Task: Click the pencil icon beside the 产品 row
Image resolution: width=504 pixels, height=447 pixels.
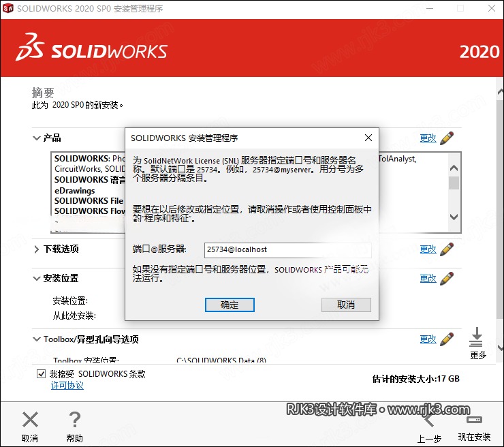Action: [447, 138]
